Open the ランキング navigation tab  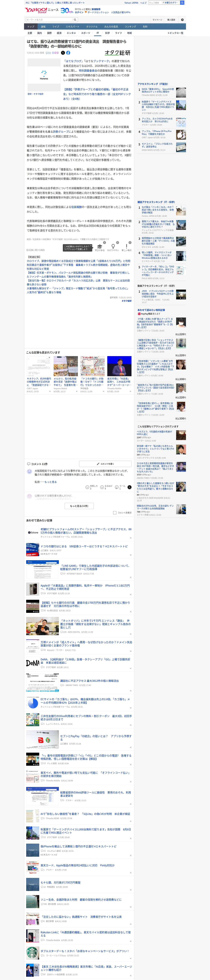pyautogui.click(x=130, y=27)
